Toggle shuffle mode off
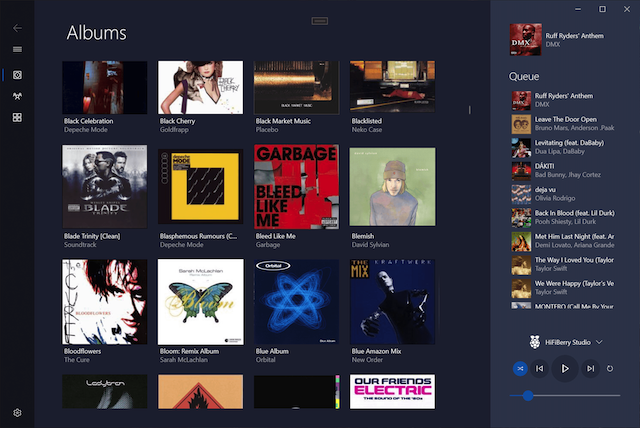The height and width of the screenshot is (428, 640). click(520, 368)
